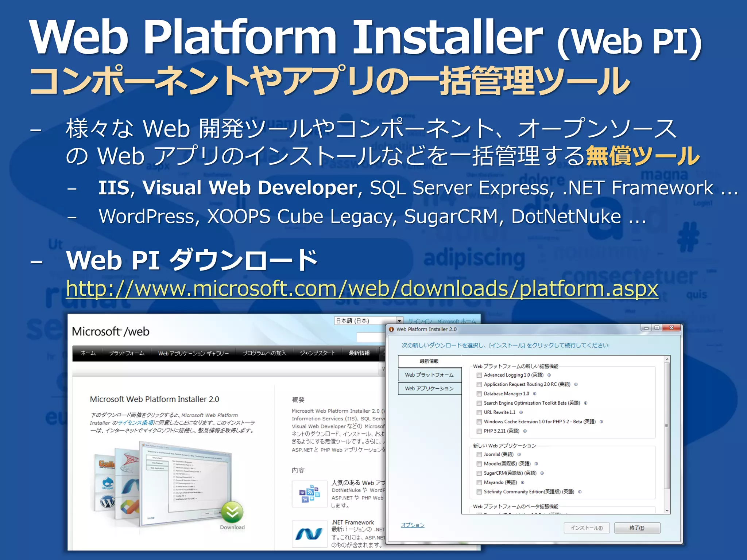Open the microsoft.com platform.aspx URL link

point(362,289)
